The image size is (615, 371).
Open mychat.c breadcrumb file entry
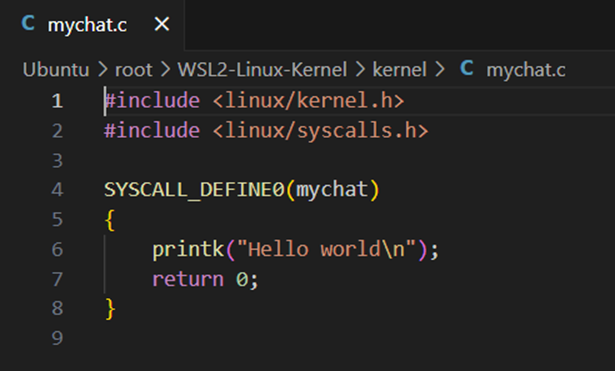526,70
